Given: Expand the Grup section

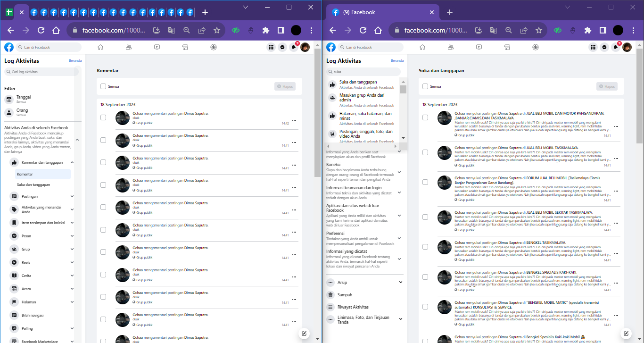Looking at the screenshot, I should (72, 249).
